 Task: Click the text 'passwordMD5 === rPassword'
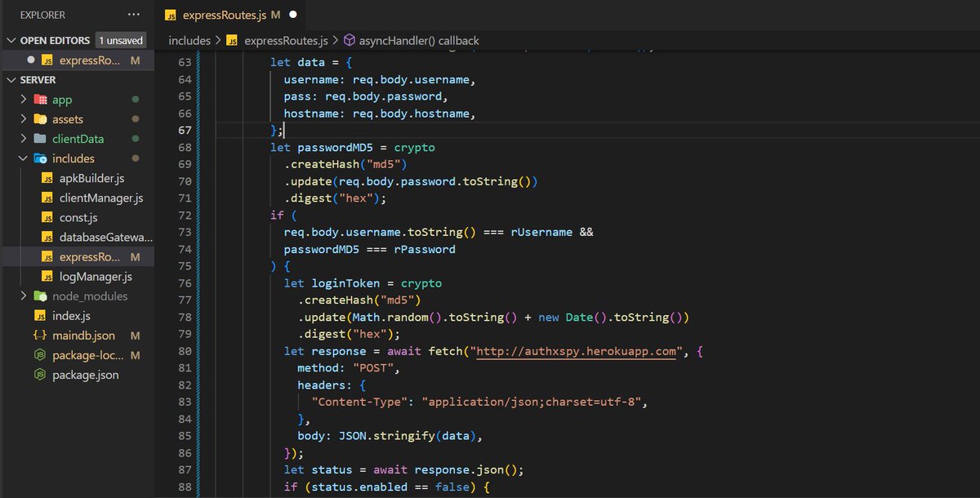click(x=369, y=249)
